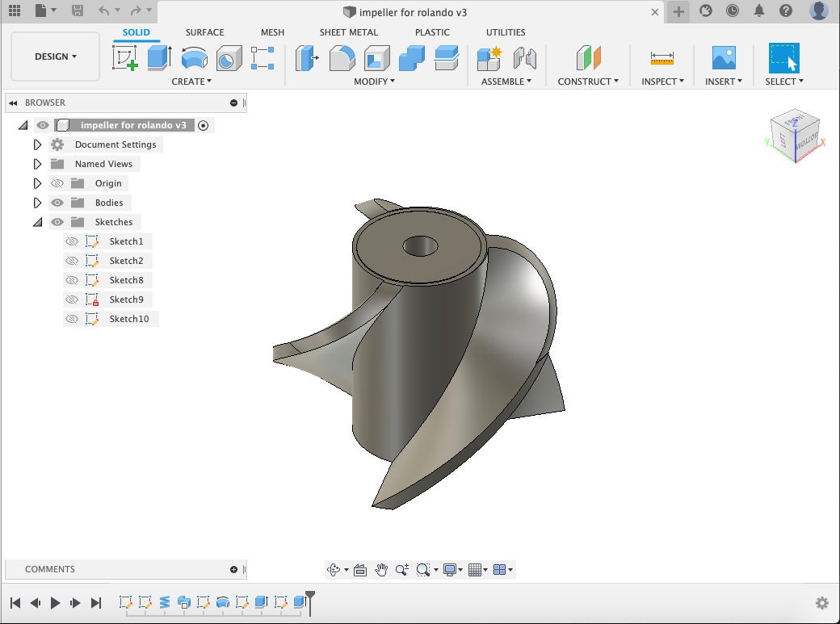This screenshot has width=840, height=624.
Task: Click the Viewports layout icon
Action: pyautogui.click(x=499, y=570)
